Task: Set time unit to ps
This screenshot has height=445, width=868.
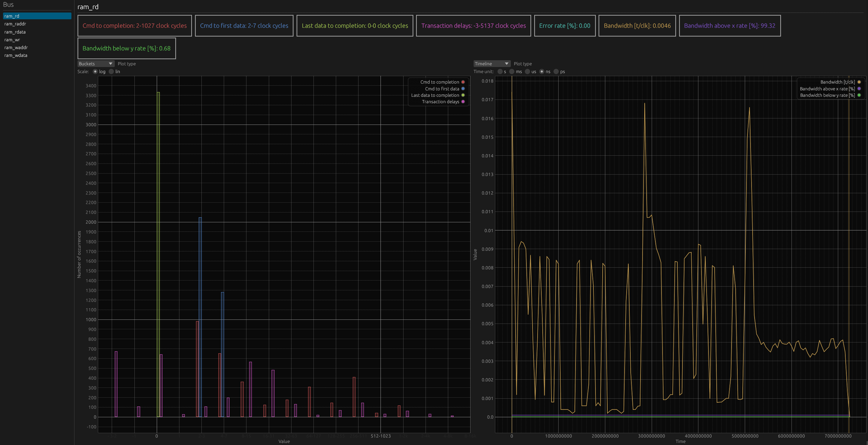Action: point(556,71)
